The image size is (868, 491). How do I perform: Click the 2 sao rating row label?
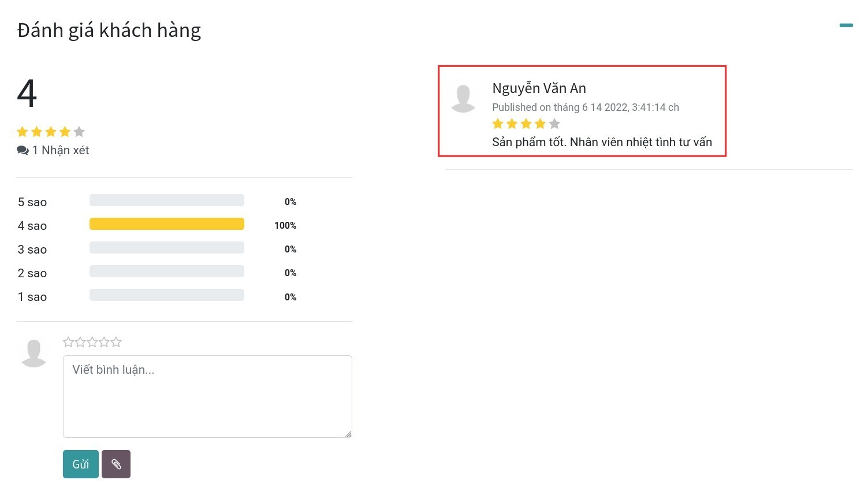point(32,273)
